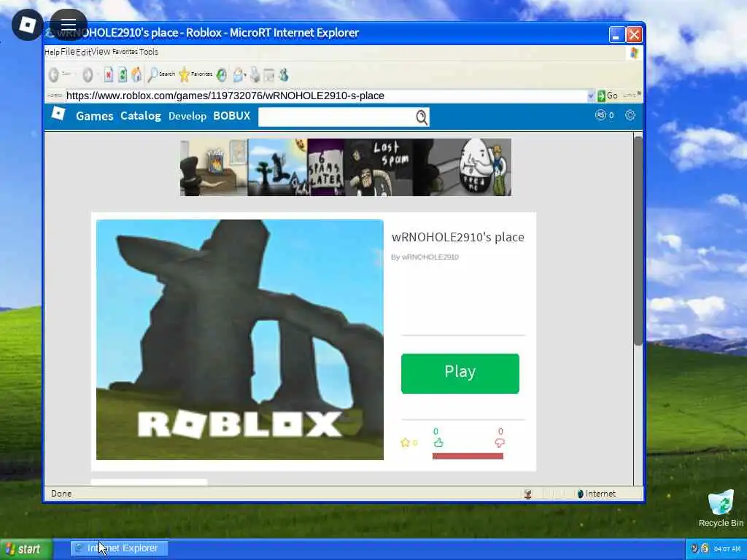Open the File menu
The image size is (747, 560).
[68, 52]
